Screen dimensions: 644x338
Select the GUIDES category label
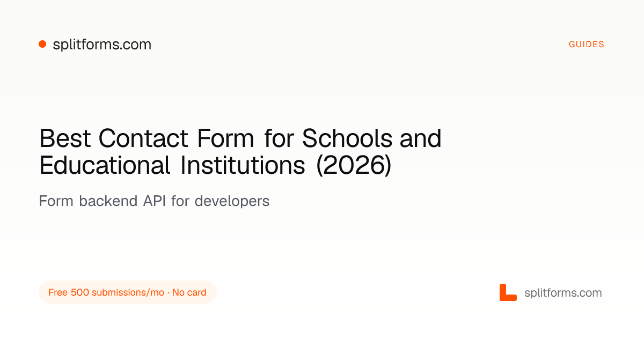click(x=587, y=45)
